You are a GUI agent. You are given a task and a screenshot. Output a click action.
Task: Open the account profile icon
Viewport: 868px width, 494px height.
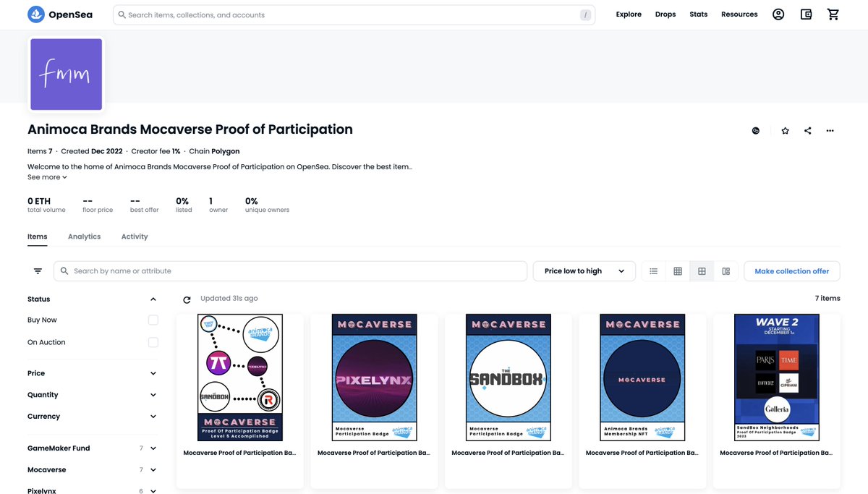click(778, 14)
